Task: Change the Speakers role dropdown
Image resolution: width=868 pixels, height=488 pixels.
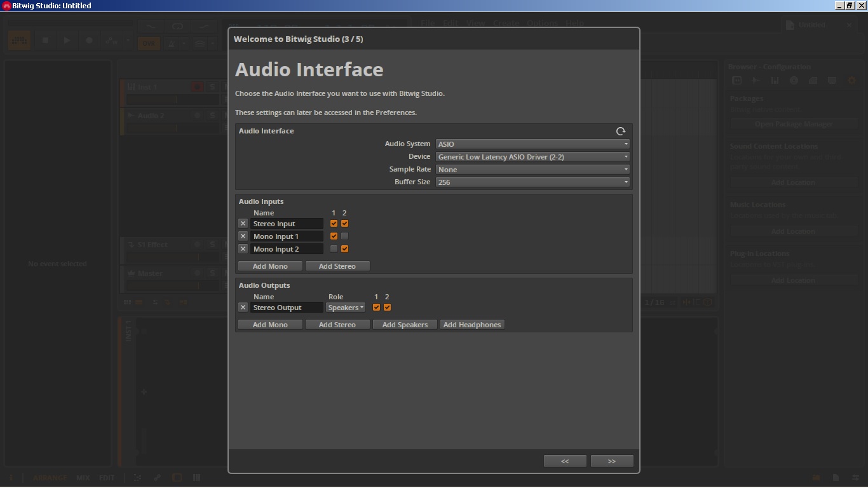Action: tap(346, 308)
